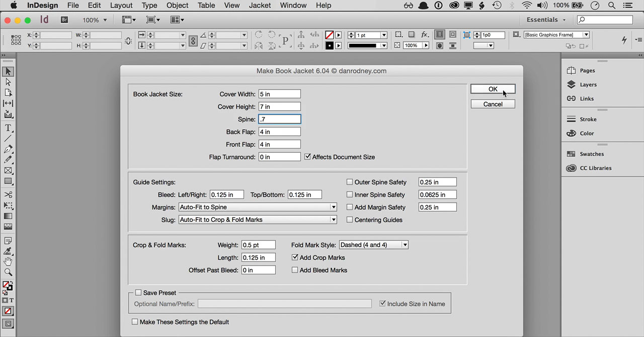Open the Window menu
Screen dimensions: 644x337
point(293,6)
